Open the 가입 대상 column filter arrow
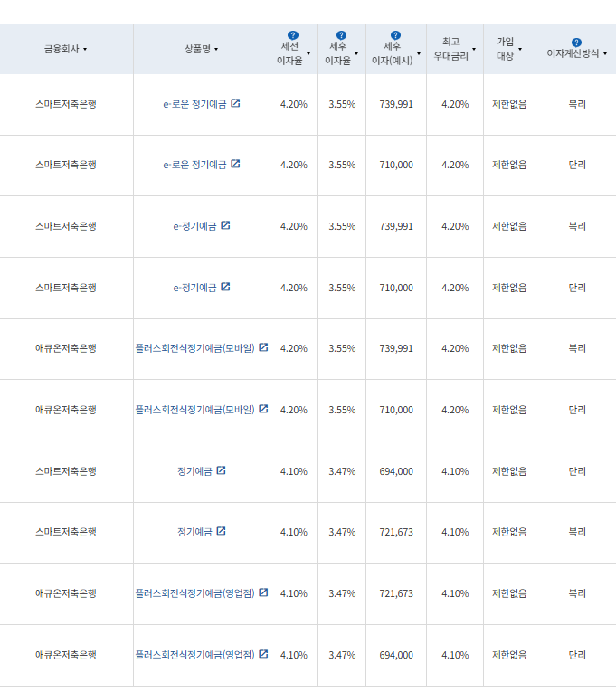 pyautogui.click(x=520, y=49)
